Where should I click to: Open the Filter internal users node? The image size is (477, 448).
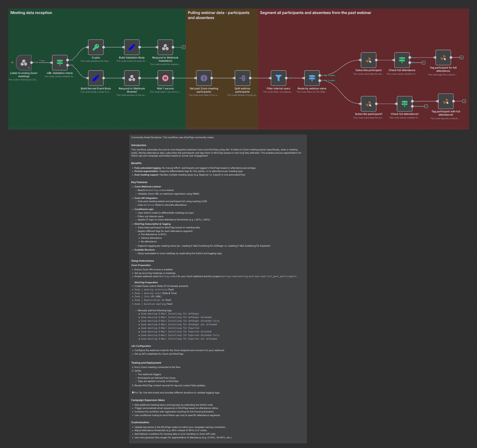coord(278,78)
